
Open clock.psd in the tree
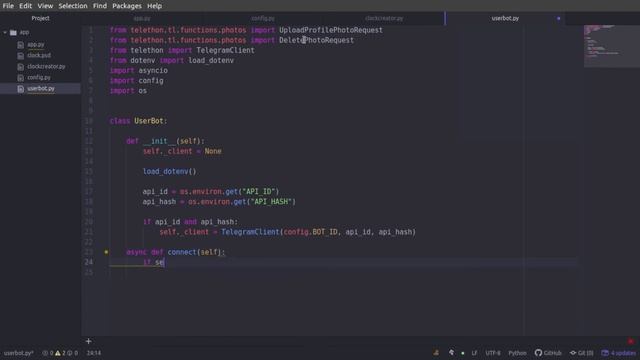coord(39,55)
